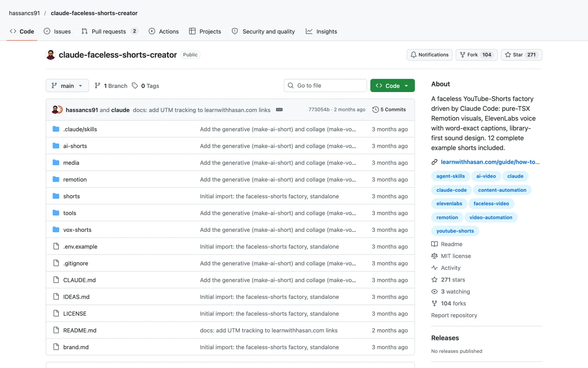Select the Security and quality tab

click(x=263, y=31)
